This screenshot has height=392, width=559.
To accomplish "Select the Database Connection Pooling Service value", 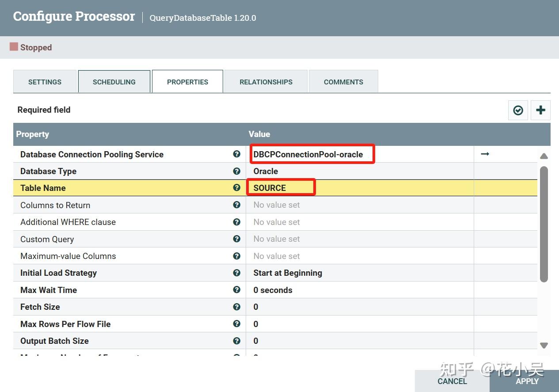I will pyautogui.click(x=308, y=154).
